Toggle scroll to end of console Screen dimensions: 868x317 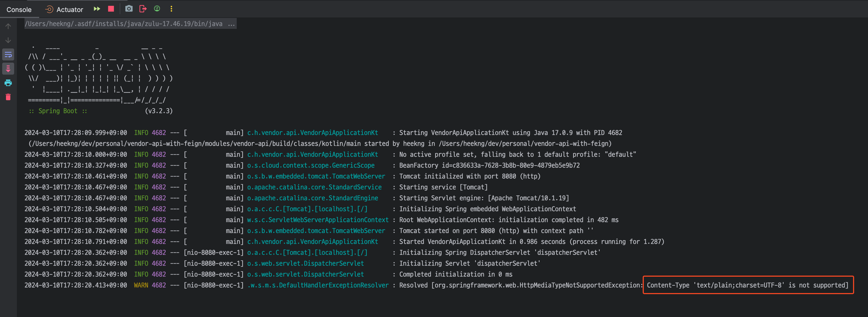coord(8,69)
